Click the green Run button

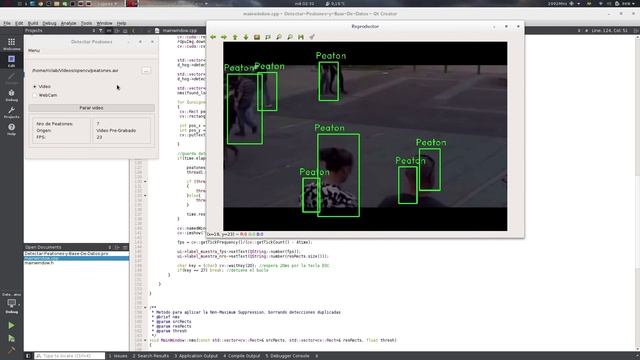(11, 325)
